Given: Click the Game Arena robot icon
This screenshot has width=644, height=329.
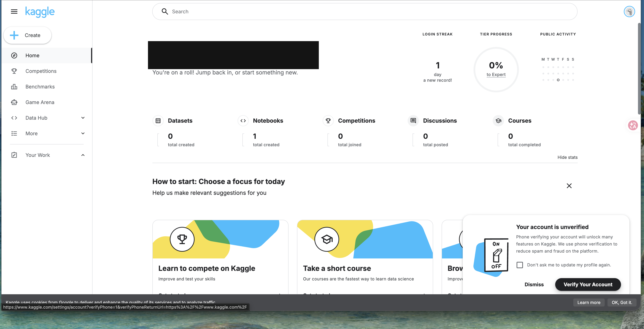Looking at the screenshot, I should tap(14, 102).
